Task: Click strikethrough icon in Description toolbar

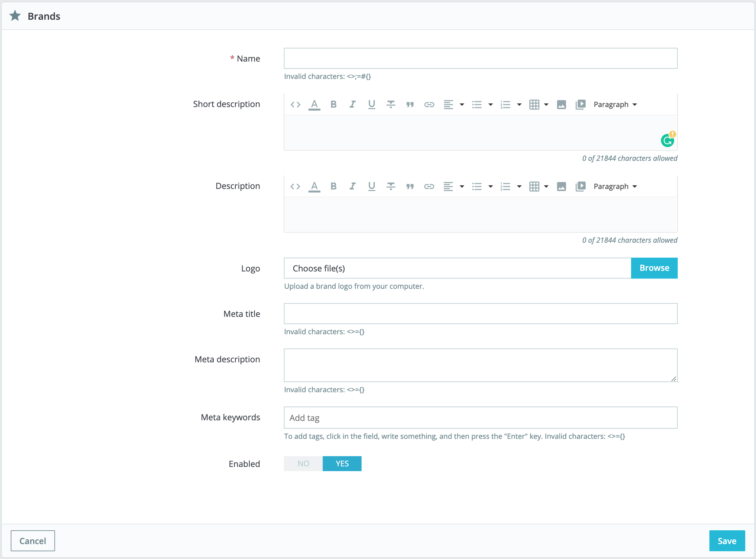Action: point(390,186)
